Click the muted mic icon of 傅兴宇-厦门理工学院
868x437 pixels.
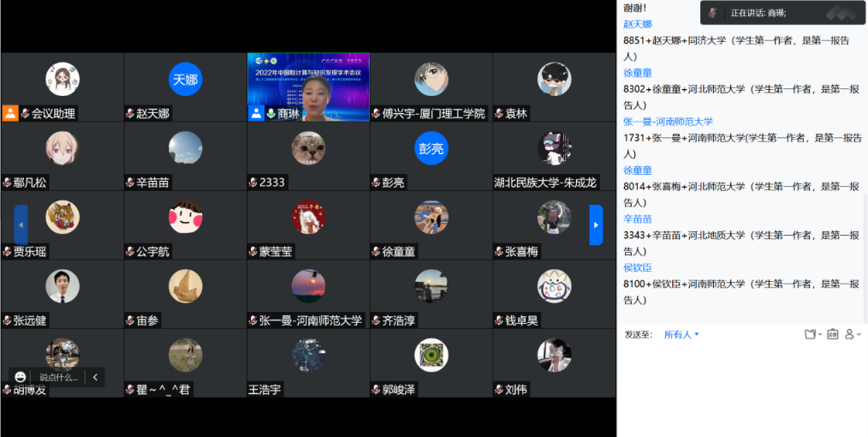pos(376,114)
